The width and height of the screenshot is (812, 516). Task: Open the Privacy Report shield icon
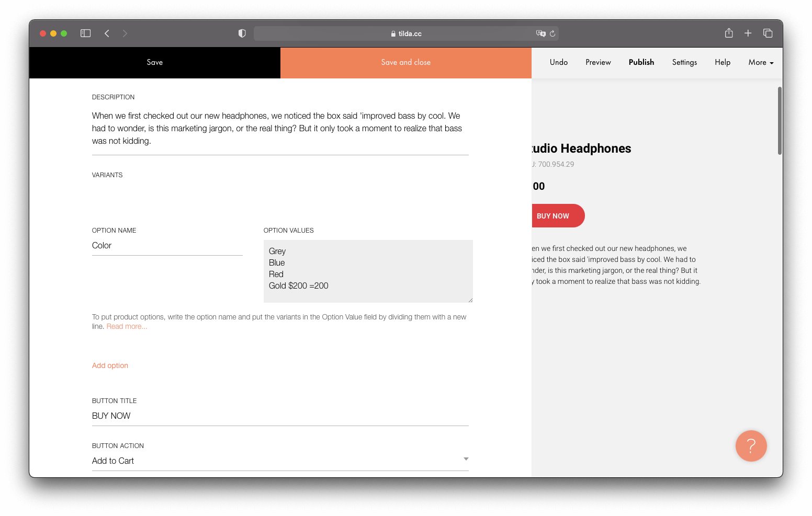coord(242,33)
